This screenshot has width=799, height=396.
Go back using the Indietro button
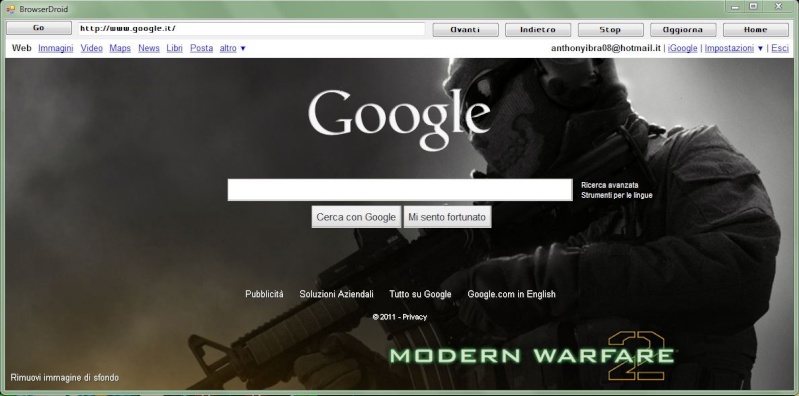point(538,30)
